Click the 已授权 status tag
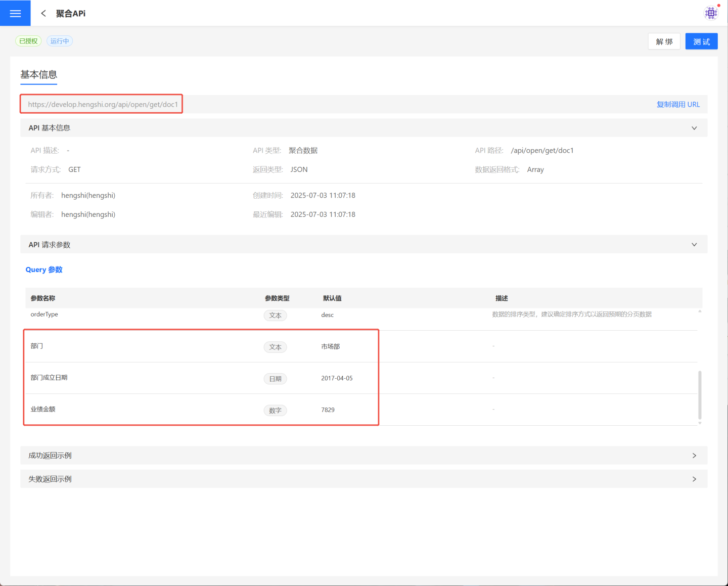 pos(28,41)
